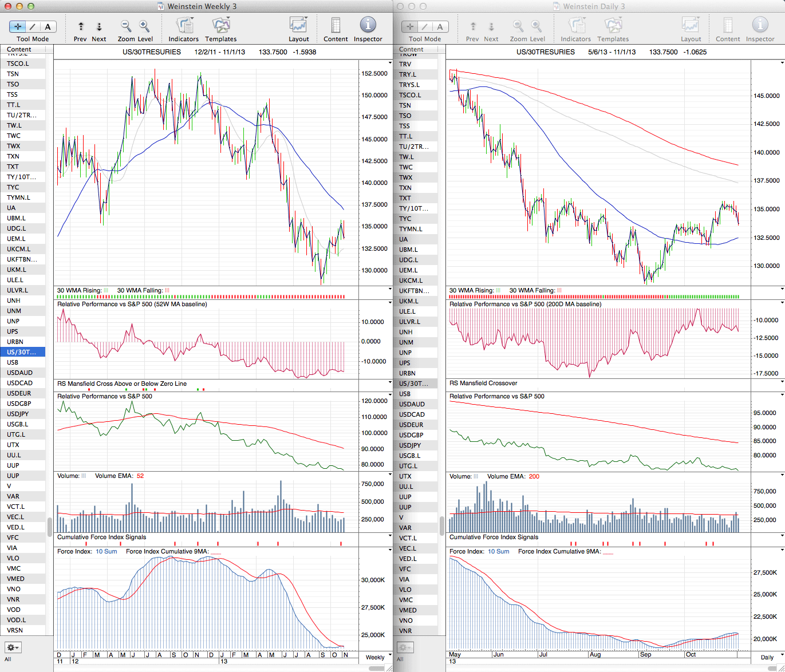Open the Layout menu in Weekly window
Screen dimensions: 785x672
[298, 26]
